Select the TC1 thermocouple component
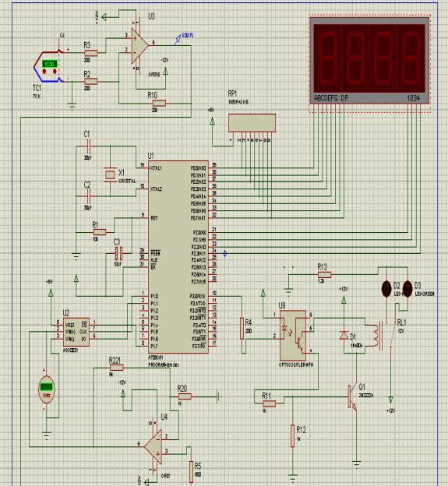Image resolution: width=448 pixels, height=486 pixels. (49, 67)
